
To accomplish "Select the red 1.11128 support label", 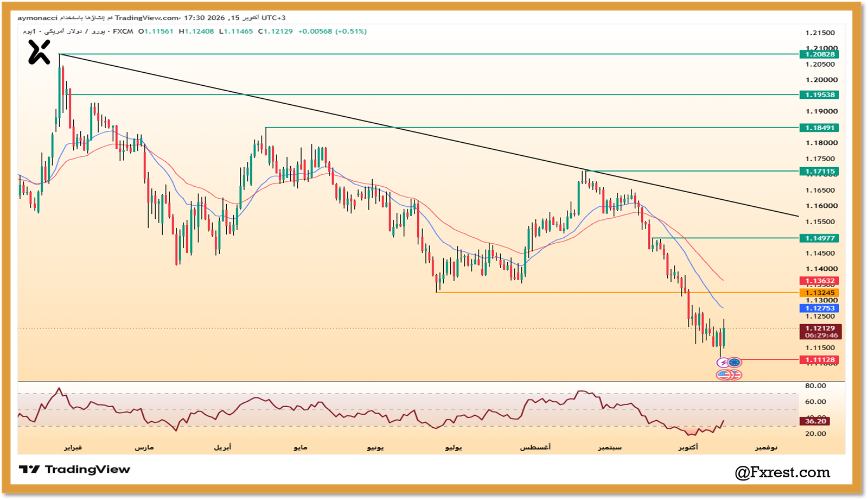I will tap(819, 360).
